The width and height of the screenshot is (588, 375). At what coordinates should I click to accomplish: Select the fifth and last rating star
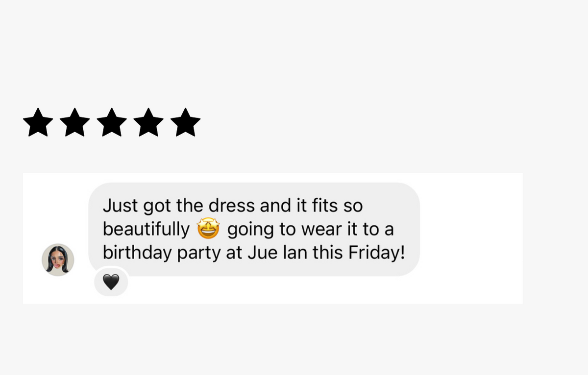[x=185, y=122]
